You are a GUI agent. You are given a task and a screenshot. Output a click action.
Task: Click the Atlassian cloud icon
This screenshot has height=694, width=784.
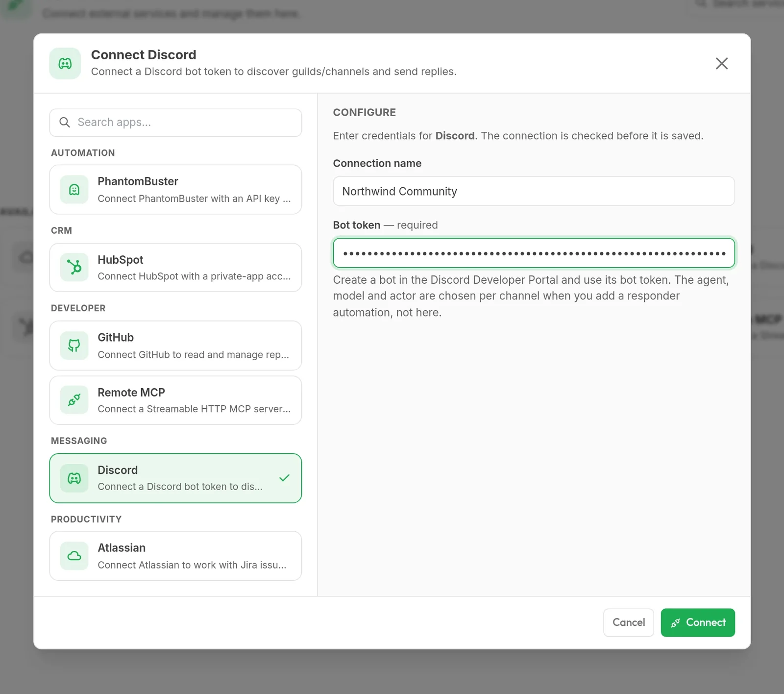(x=74, y=556)
